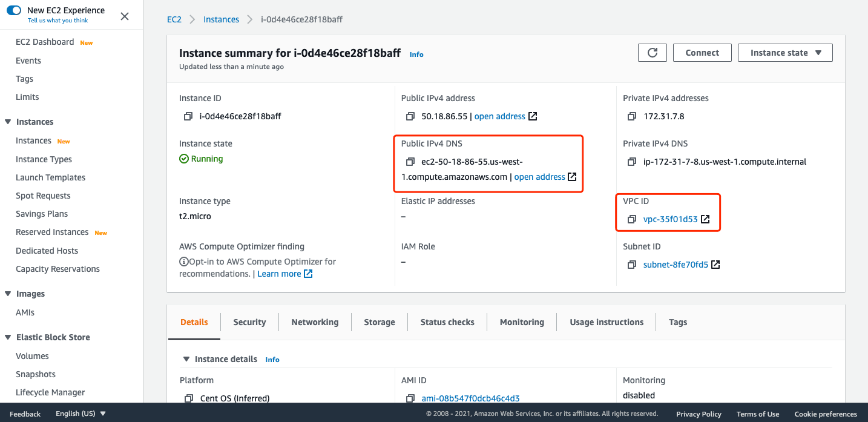Open the Tags tab
The height and width of the screenshot is (422, 868).
[x=678, y=322]
